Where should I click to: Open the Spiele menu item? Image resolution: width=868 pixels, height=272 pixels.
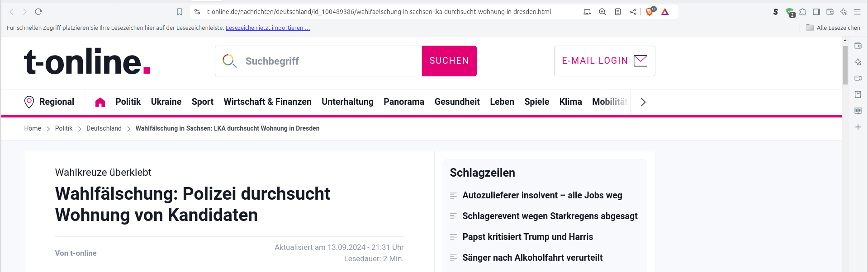(537, 102)
